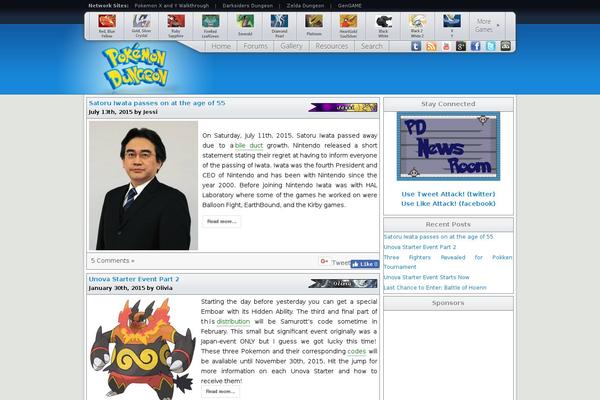Open recent post 'Three Fighters Revealed for Pokken Tournament'
Screen dimensions: 600x400
(448, 262)
